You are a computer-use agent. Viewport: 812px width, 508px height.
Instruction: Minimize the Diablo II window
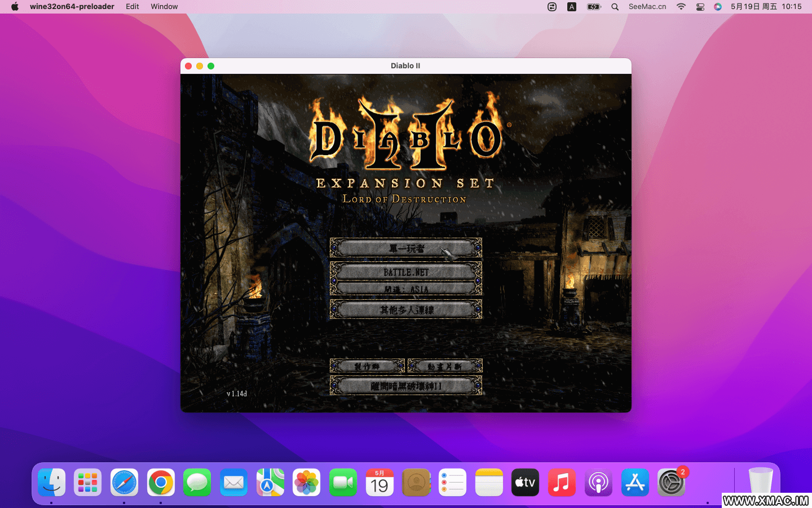pyautogui.click(x=200, y=66)
